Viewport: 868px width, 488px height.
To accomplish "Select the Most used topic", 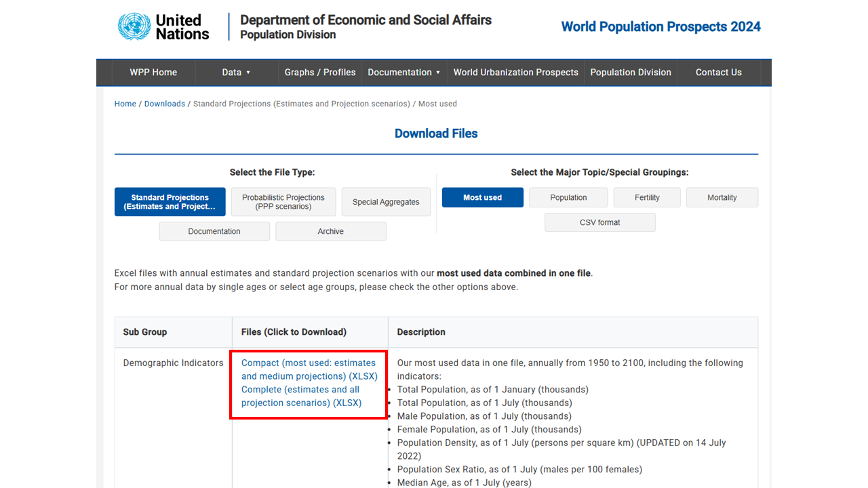I will (482, 197).
